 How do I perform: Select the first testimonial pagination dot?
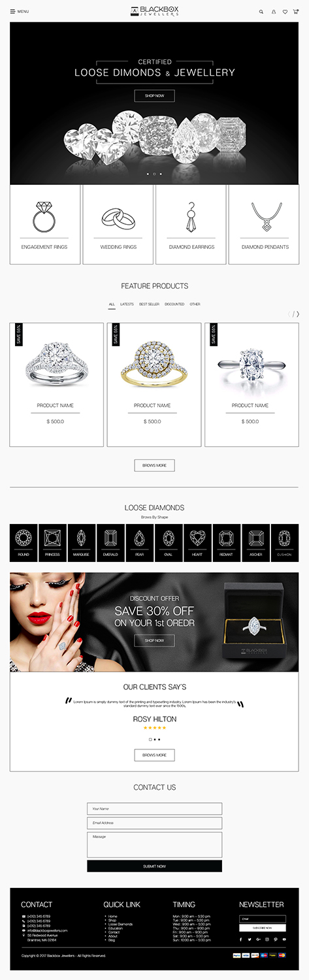tap(150, 739)
